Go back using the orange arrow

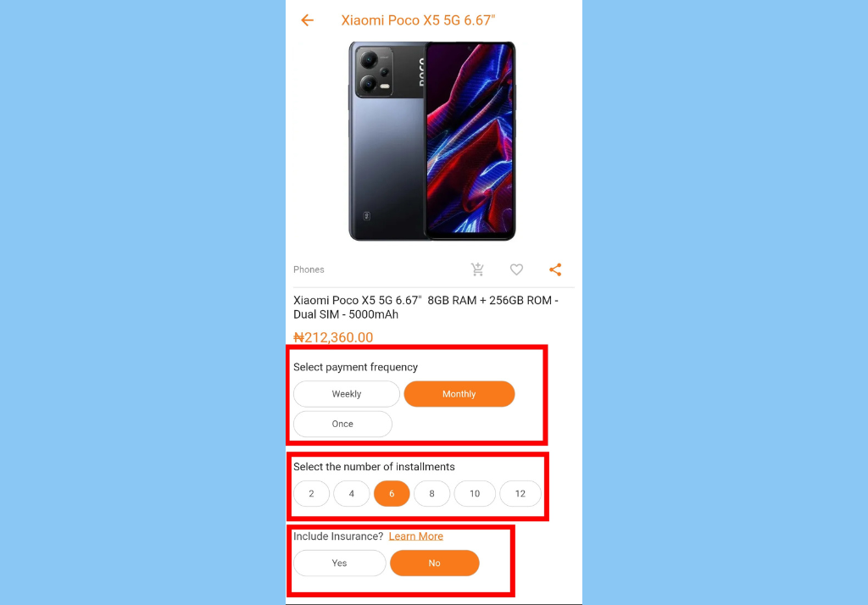307,20
